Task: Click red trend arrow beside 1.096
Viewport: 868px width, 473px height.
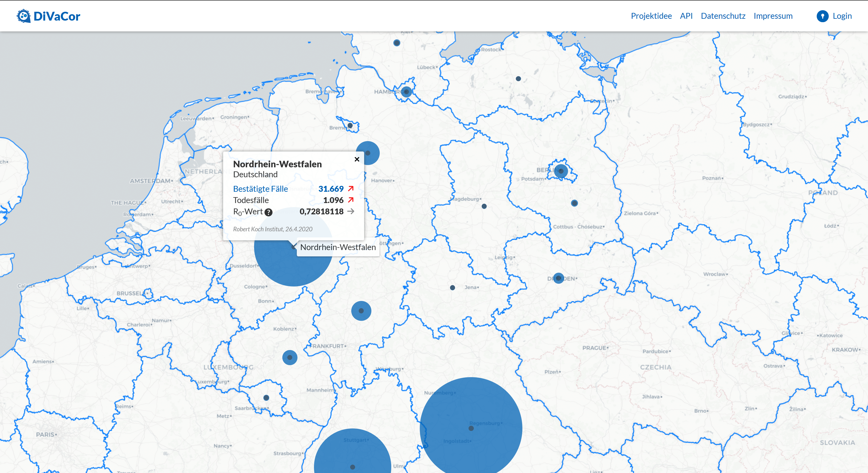Action: coord(351,200)
